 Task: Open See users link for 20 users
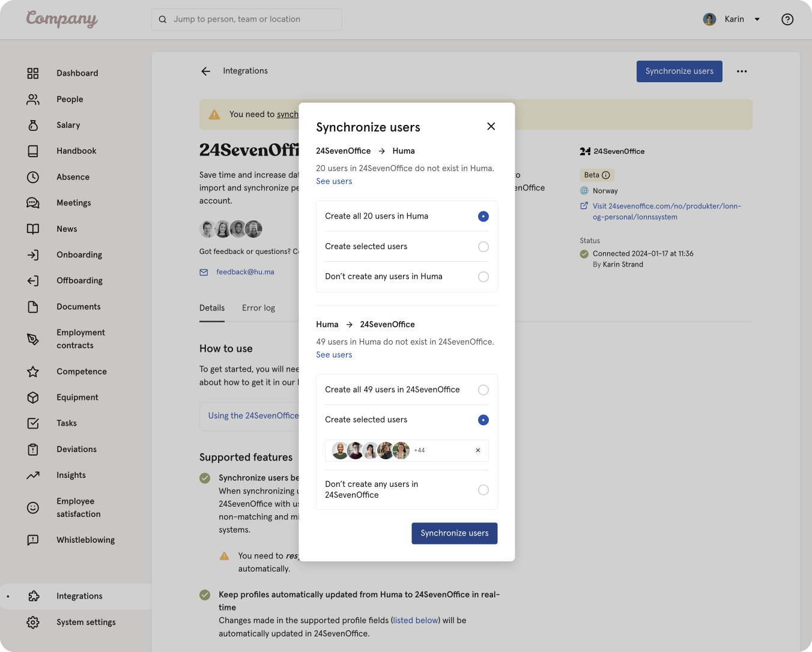click(334, 181)
